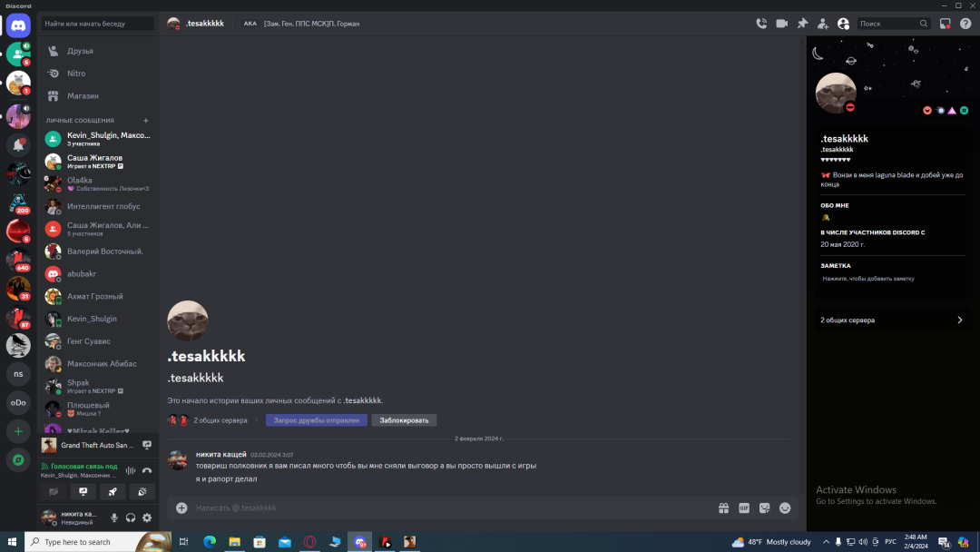Screen dimensions: 980x552
Task: Start a voice call with .tesakkkkk
Action: pyautogui.click(x=761, y=24)
